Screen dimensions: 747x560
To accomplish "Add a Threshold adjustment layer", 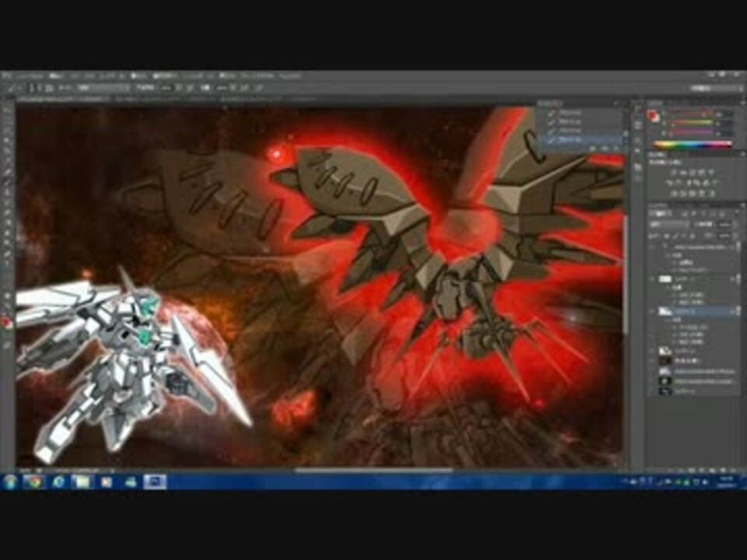I will [x=693, y=194].
